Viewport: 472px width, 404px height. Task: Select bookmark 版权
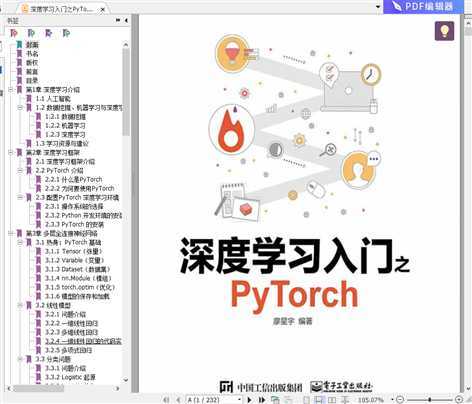point(32,63)
